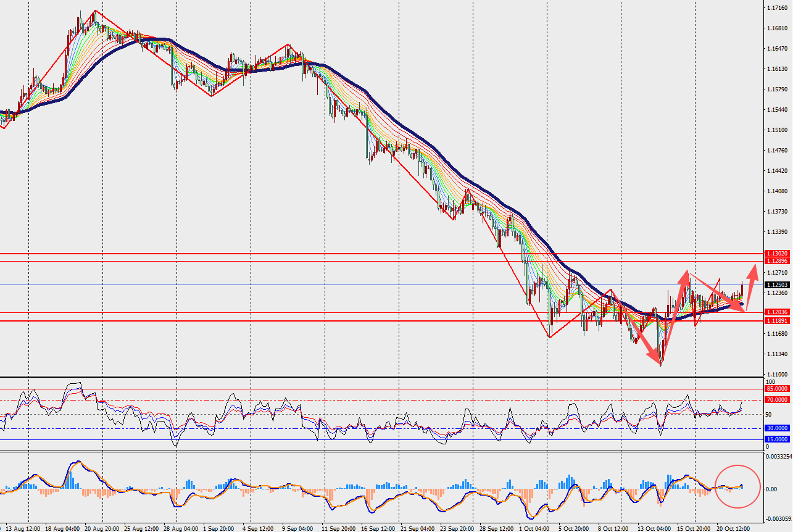793x532 pixels.
Task: Click the 13 Aug 12:00 time label
Action: (x=23, y=529)
